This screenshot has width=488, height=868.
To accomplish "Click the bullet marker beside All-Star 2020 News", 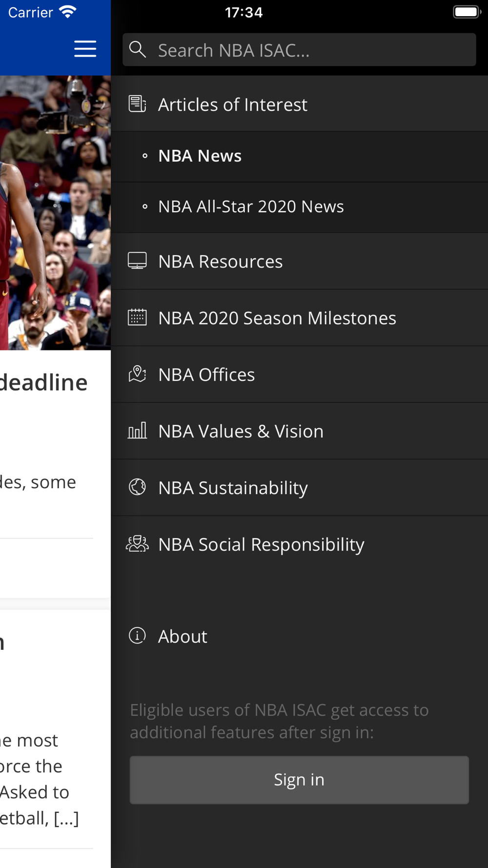I will [145, 207].
